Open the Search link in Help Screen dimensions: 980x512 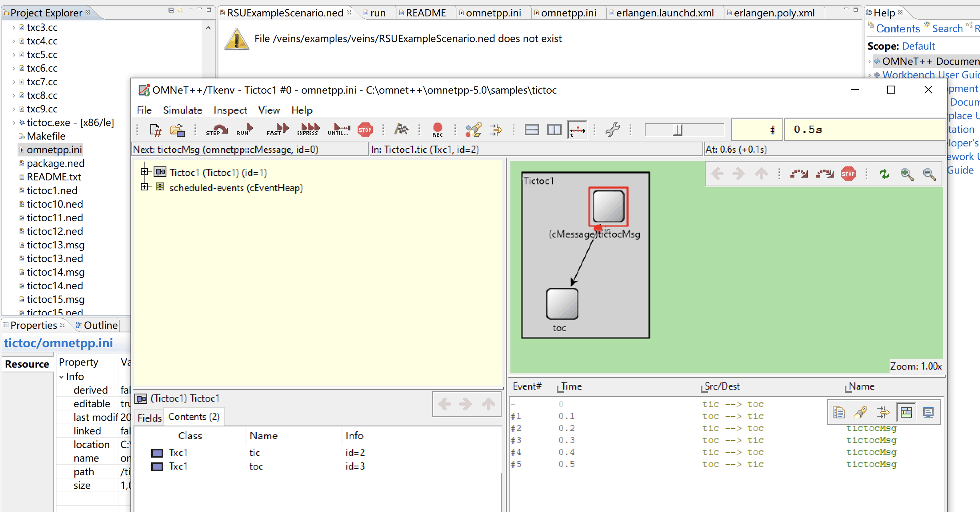(947, 28)
